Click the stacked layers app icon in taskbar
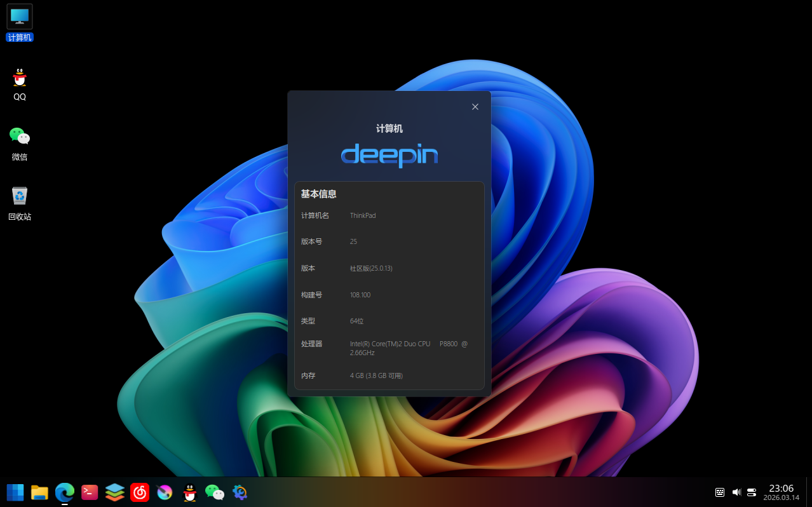This screenshot has width=812, height=507. [114, 492]
